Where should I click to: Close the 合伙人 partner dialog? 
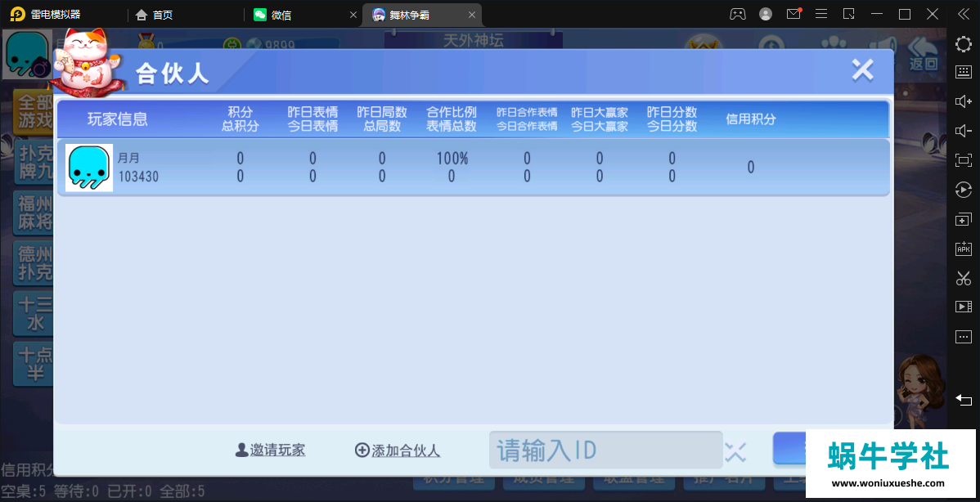pos(862,70)
